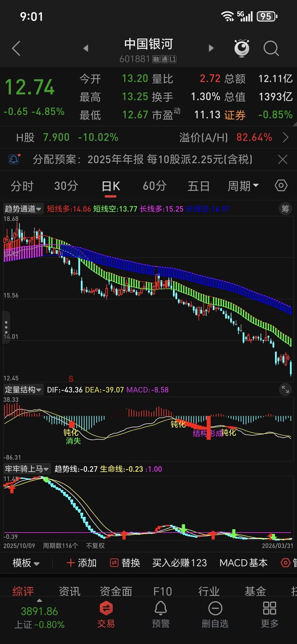Screen dimensions: 297x644
Task: Switch to 60分 chart tab
Action: [155, 186]
